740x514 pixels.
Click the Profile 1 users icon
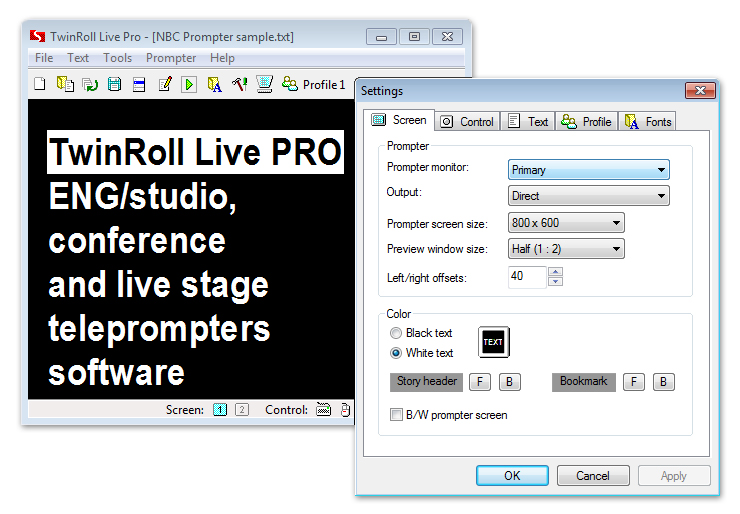[290, 85]
